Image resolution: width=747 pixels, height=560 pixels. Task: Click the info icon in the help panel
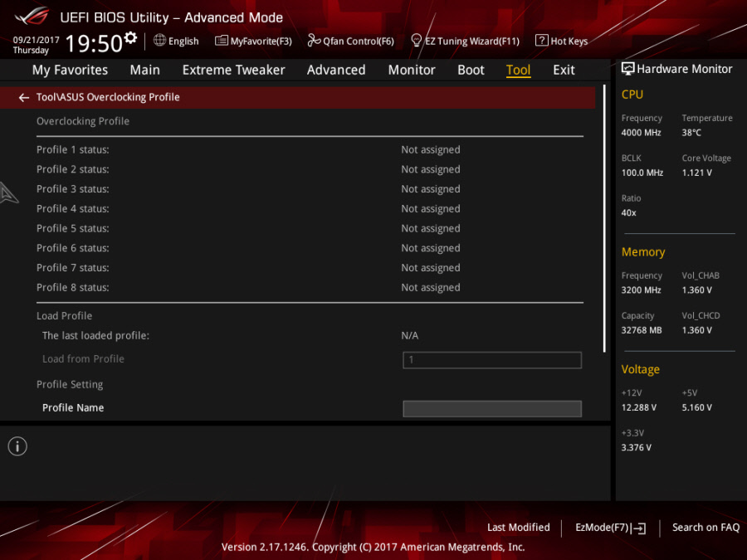tap(17, 446)
